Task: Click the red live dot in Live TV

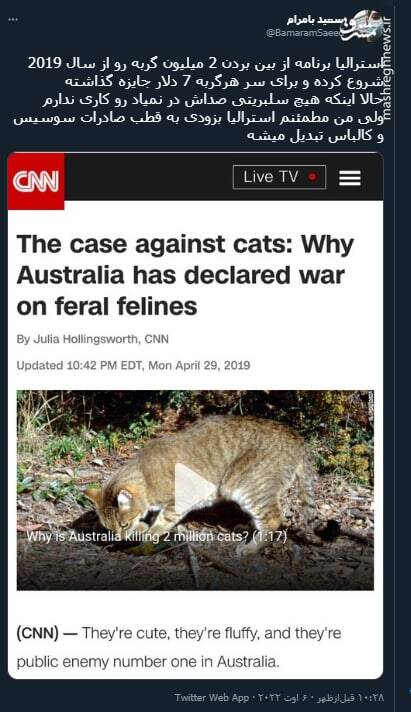Action: (x=312, y=177)
